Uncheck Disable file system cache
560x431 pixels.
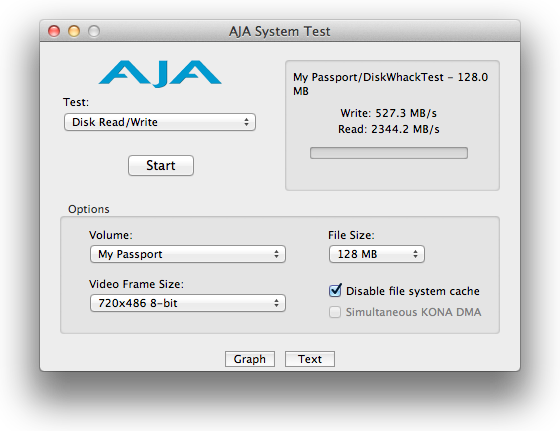pos(335,291)
